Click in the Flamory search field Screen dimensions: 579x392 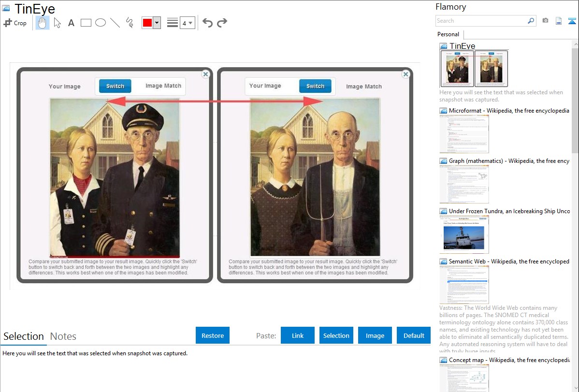click(481, 21)
